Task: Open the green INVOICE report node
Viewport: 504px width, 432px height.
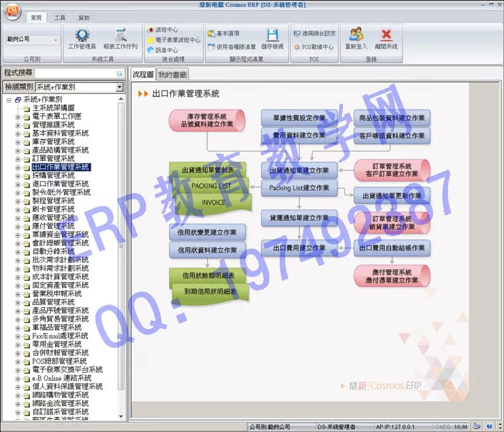Action: click(213, 202)
